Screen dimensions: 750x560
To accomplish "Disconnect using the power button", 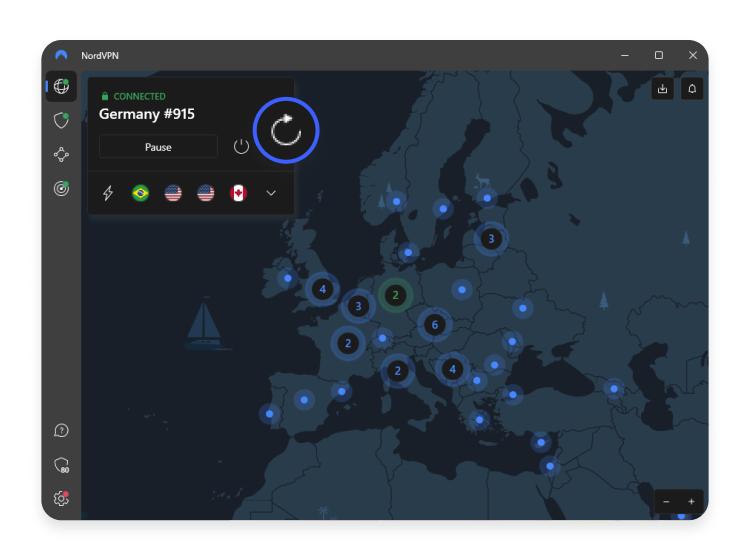I will [x=241, y=146].
